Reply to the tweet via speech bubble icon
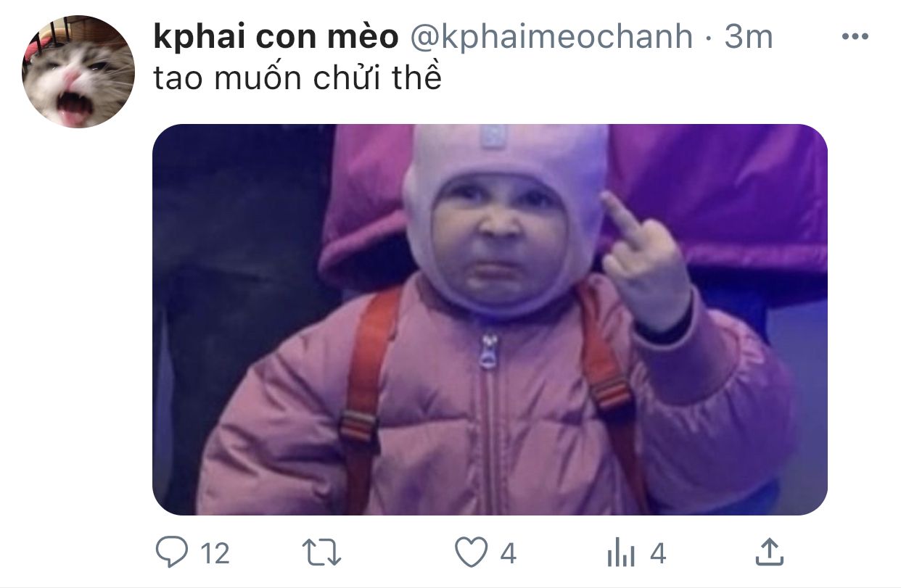Image resolution: width=901 pixels, height=588 pixels. (171, 554)
